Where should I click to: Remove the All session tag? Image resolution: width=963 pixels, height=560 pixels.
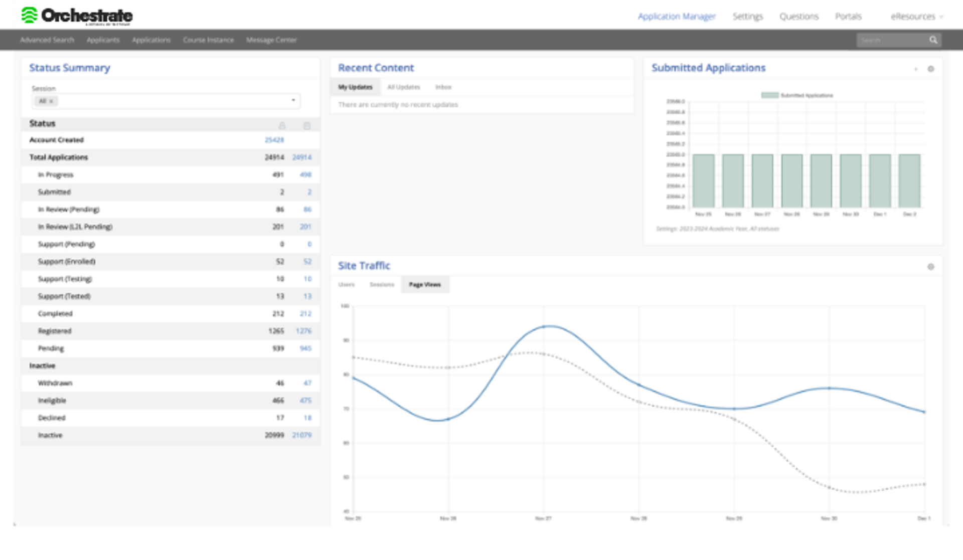(x=51, y=101)
